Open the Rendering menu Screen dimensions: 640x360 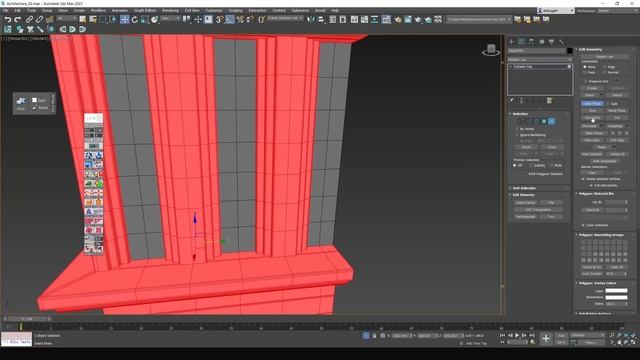tap(170, 11)
